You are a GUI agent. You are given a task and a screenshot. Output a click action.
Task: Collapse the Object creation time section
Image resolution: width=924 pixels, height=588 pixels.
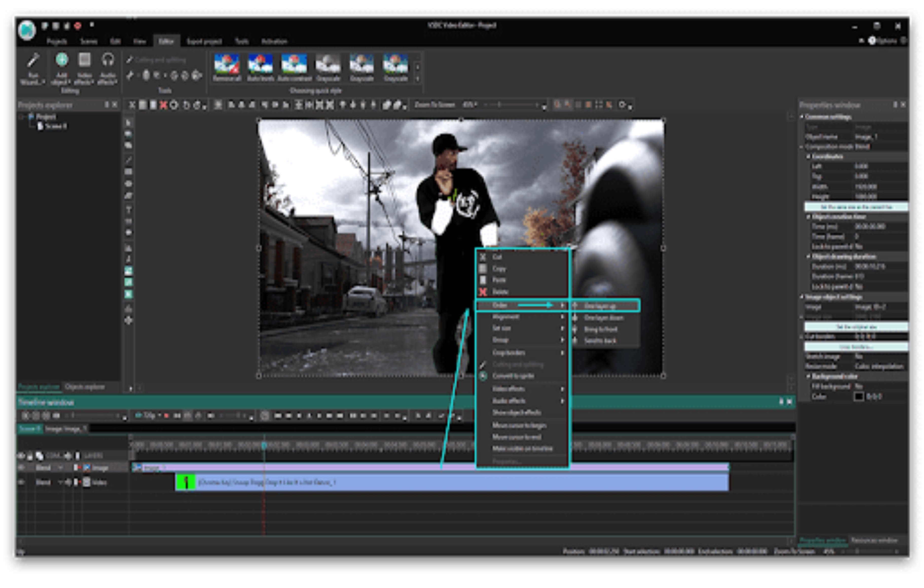tap(808, 217)
